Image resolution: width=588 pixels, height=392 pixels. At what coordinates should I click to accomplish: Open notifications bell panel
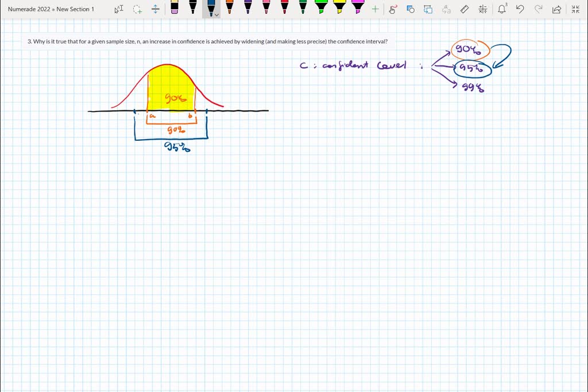click(x=502, y=9)
